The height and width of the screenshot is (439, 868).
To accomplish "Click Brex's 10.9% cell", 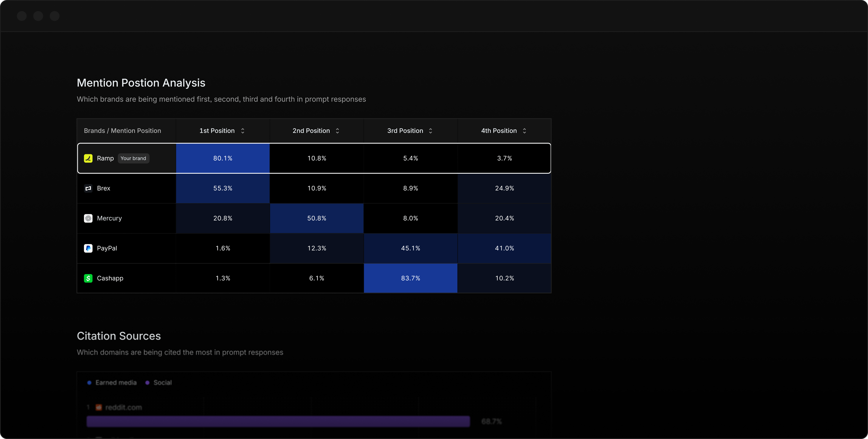I will tap(317, 188).
